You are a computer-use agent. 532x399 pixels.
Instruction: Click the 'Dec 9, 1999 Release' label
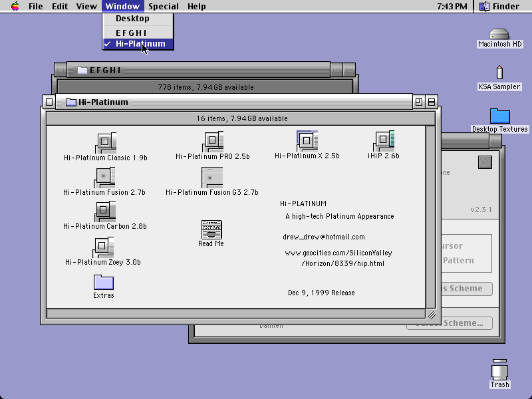[x=321, y=293]
